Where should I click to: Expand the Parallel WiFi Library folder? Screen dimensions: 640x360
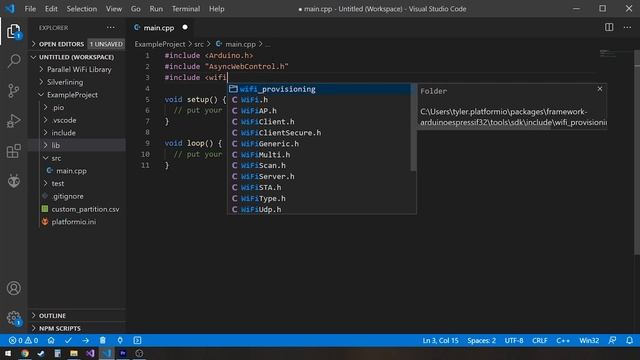[x=76, y=69]
